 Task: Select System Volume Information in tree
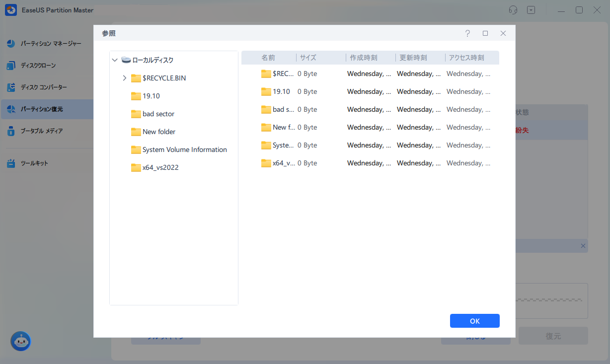pyautogui.click(x=184, y=149)
